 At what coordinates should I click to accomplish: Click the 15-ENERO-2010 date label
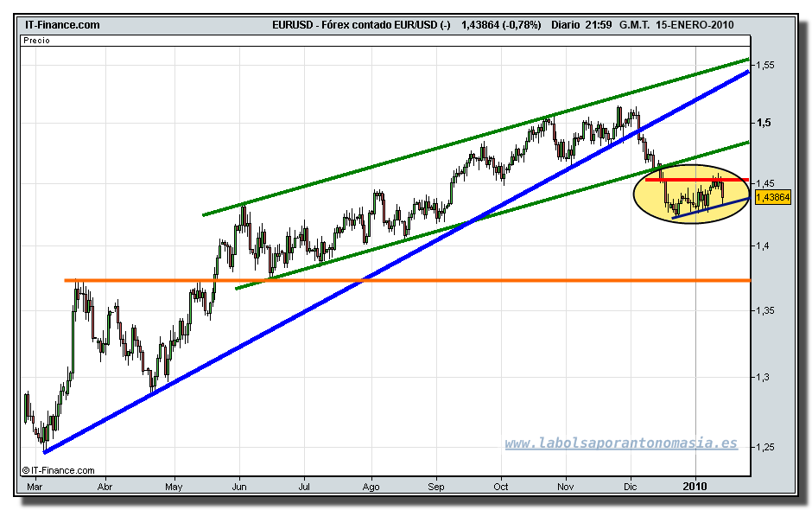pyautogui.click(x=695, y=25)
